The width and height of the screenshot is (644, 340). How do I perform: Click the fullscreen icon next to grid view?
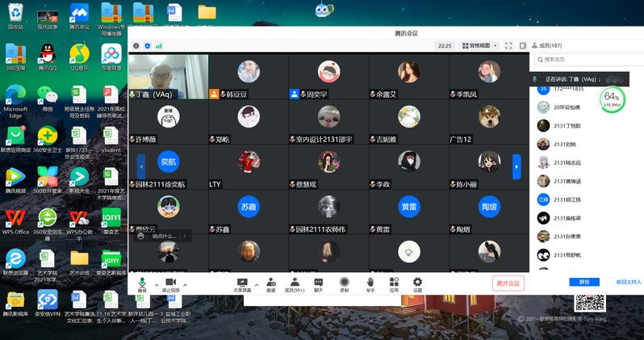tap(508, 46)
